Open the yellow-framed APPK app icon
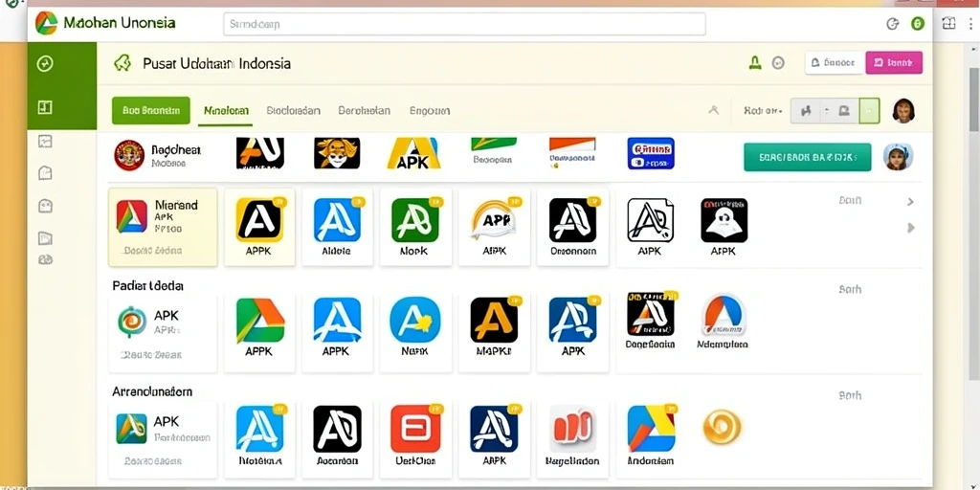Screen dimensions: 980x490 point(259,221)
